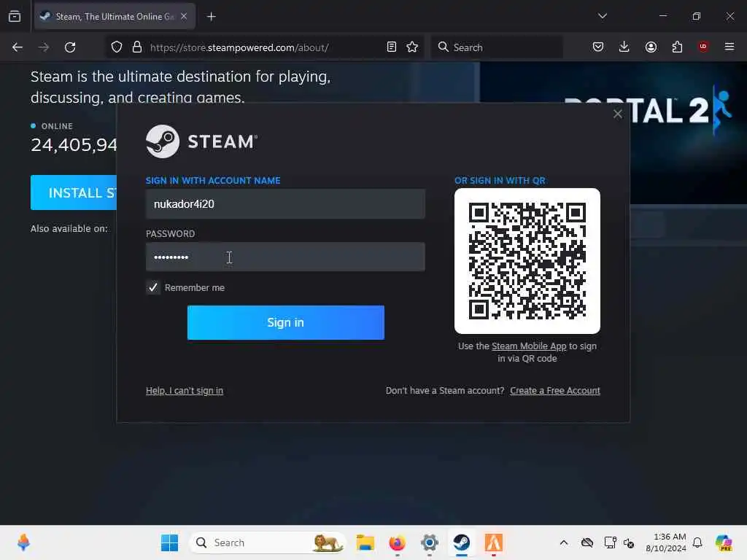The height and width of the screenshot is (560, 747).
Task: Open the extensions puzzle icon
Action: (x=677, y=47)
